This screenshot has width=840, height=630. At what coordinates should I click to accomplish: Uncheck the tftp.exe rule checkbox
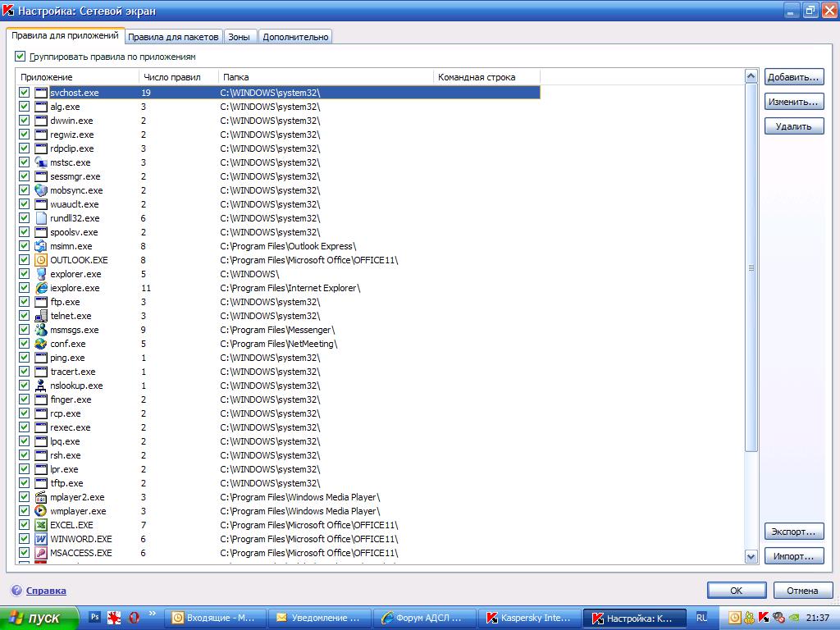24,483
